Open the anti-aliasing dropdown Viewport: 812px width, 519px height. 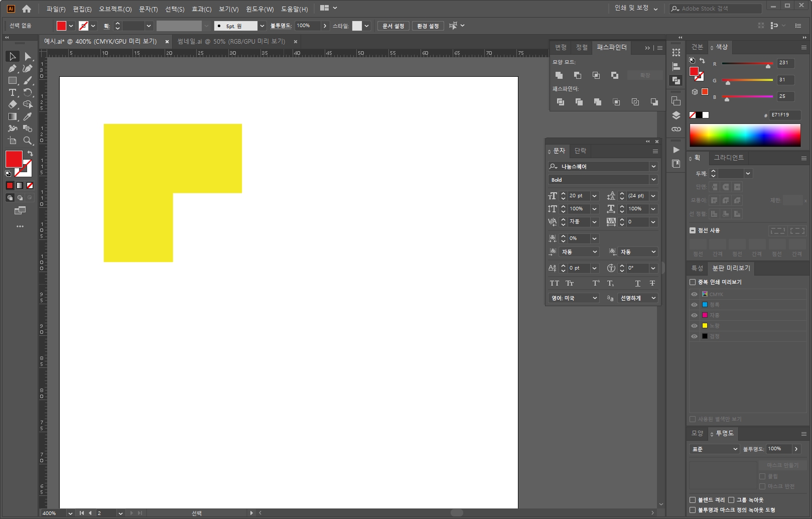tap(637, 298)
